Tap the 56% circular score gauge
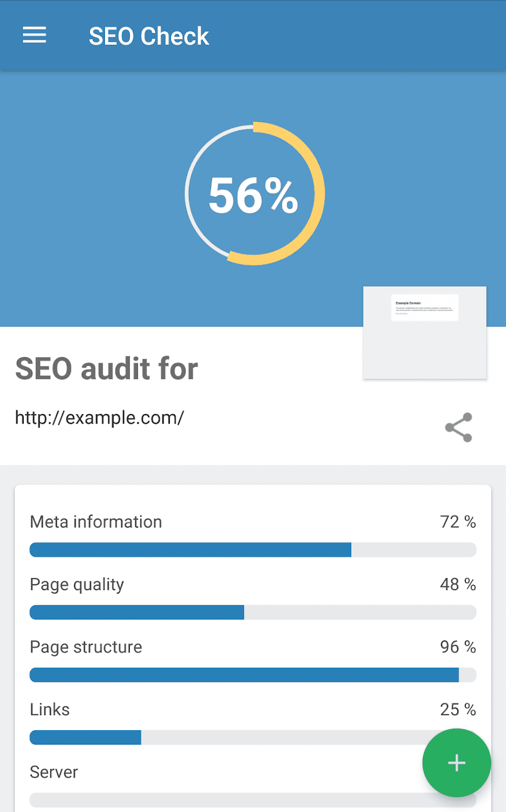The height and width of the screenshot is (812, 506). (x=254, y=194)
